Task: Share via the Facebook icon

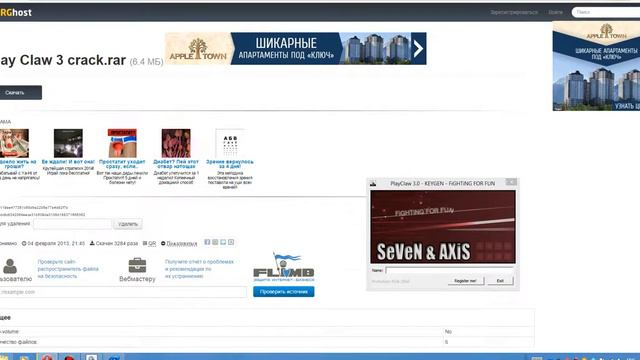Action: point(207,242)
